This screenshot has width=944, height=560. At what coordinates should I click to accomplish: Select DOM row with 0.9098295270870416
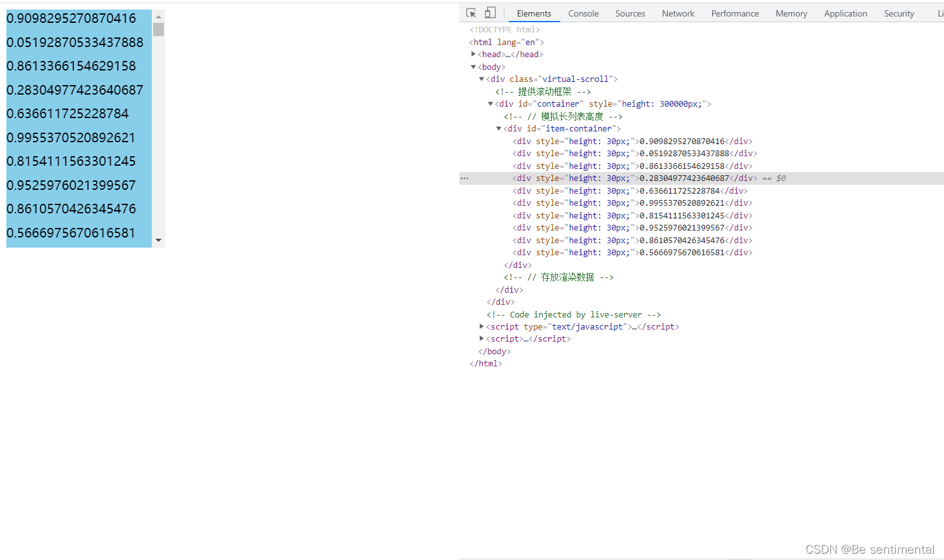(632, 141)
